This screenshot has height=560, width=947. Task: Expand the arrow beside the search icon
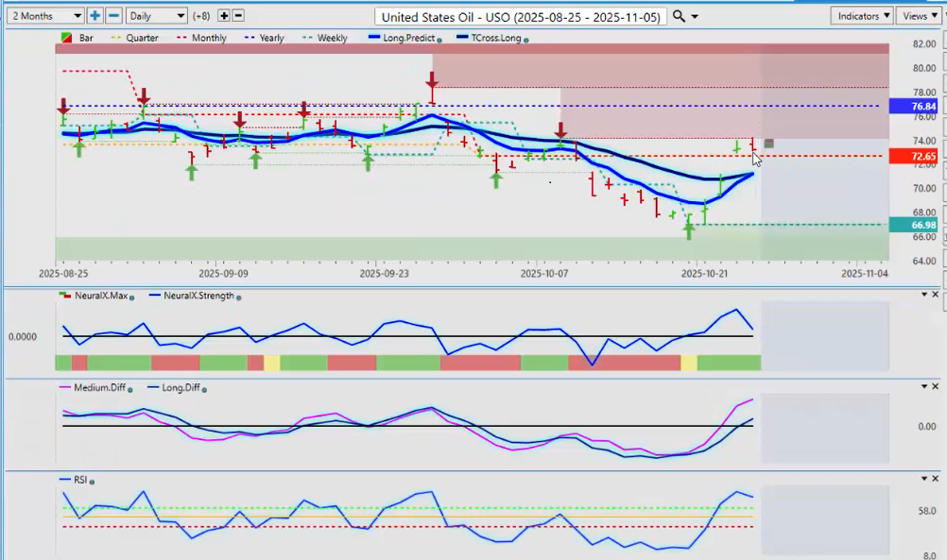pyautogui.click(x=697, y=16)
